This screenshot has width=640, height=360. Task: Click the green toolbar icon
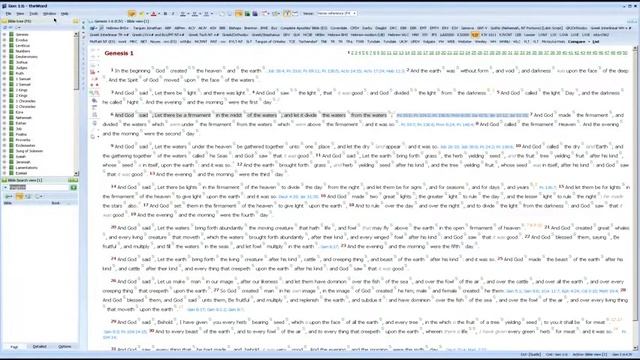[x=247, y=13]
